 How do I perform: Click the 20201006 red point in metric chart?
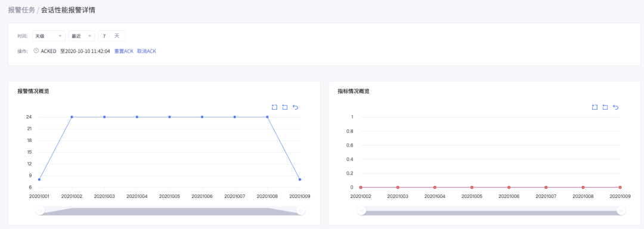click(509, 187)
